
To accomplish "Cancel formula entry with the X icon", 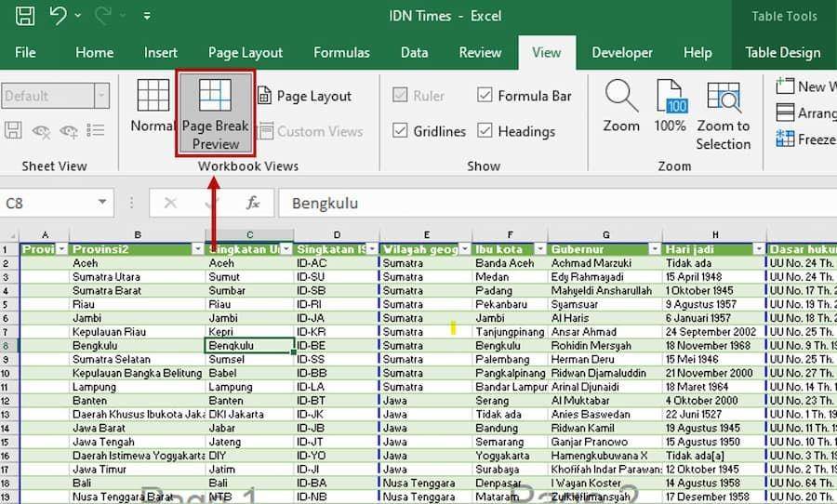I will pos(170,203).
